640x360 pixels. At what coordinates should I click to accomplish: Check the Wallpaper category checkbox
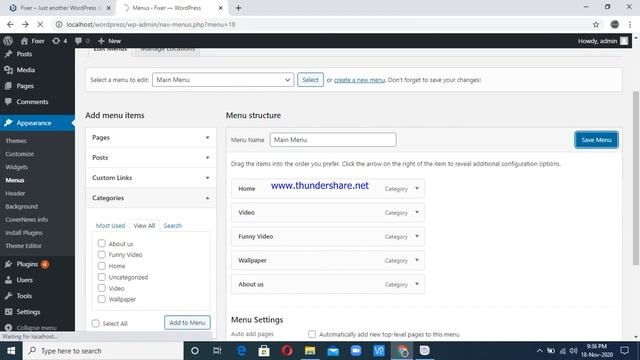[x=102, y=299]
